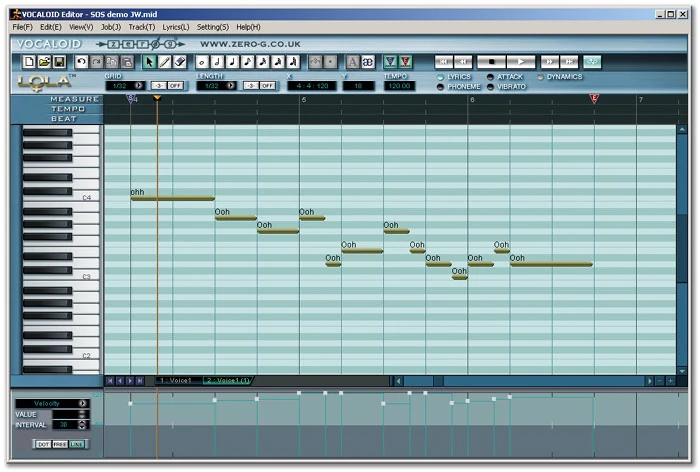The image size is (700, 472).
Task: Adjust the VALUE spinner arrows
Action: point(82,414)
